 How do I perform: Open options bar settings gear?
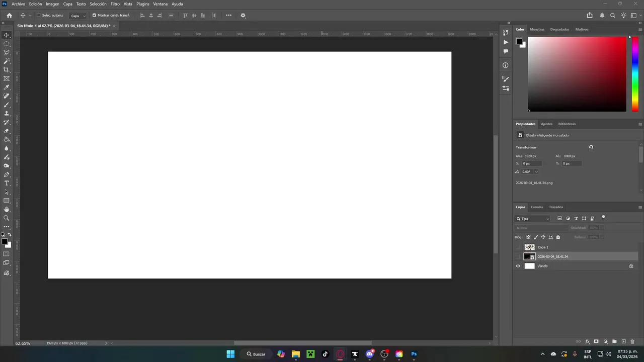point(243,16)
